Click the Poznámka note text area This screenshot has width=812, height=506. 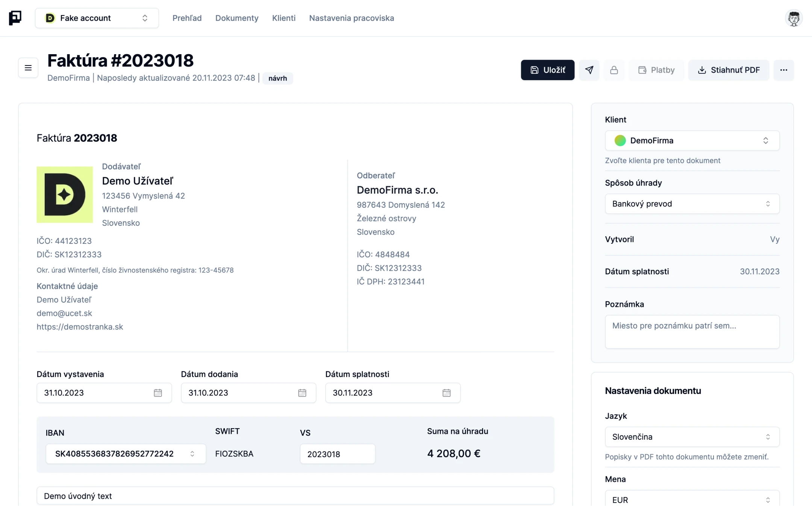click(692, 331)
